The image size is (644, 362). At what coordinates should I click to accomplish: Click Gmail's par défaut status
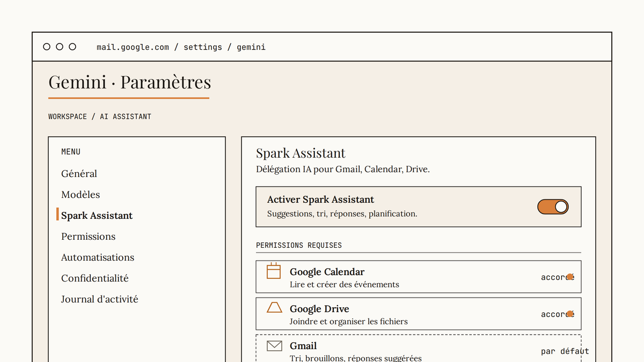(x=565, y=351)
